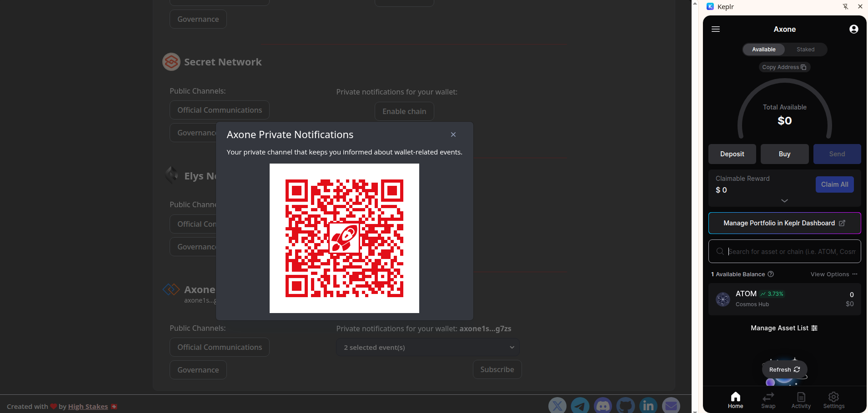This screenshot has height=413, width=868.
Task: Click the Axone notifications QR code
Action: (x=344, y=238)
